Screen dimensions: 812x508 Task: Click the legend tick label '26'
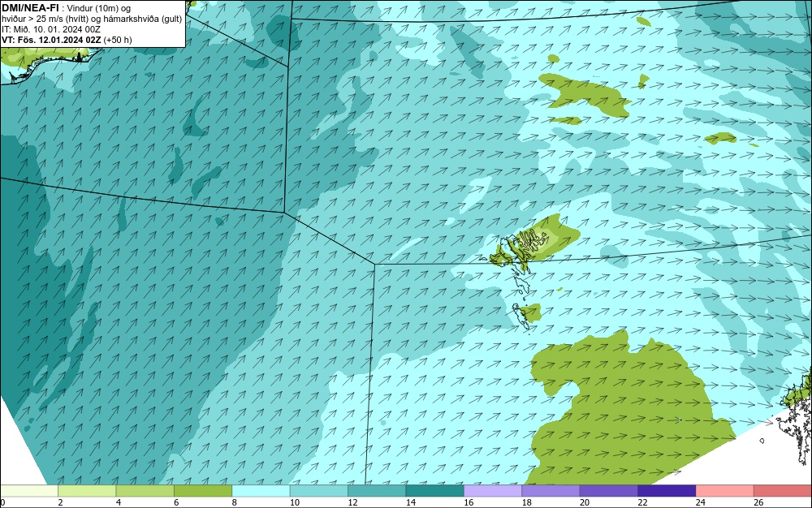point(758,502)
